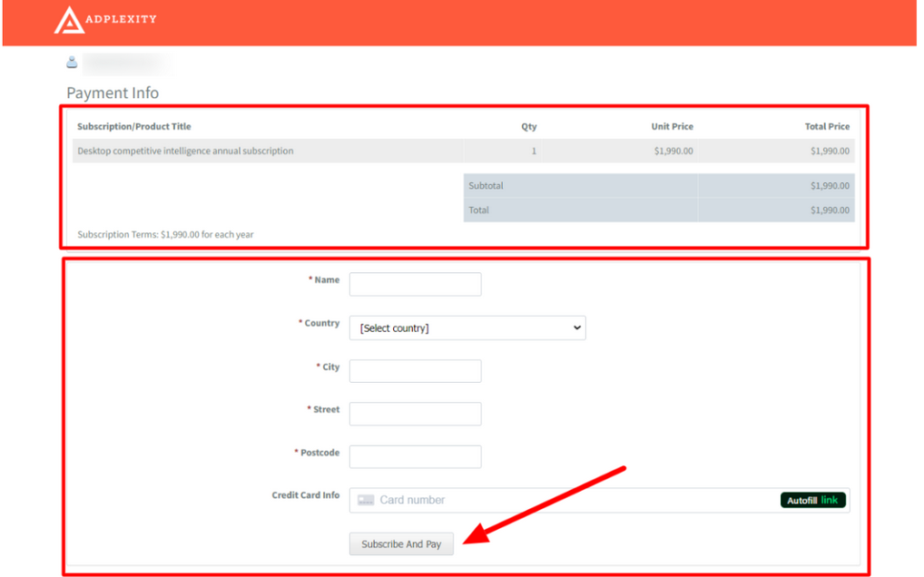Select the Desktop competitive intelligence subscription row
The height and width of the screenshot is (577, 924).
(186, 152)
